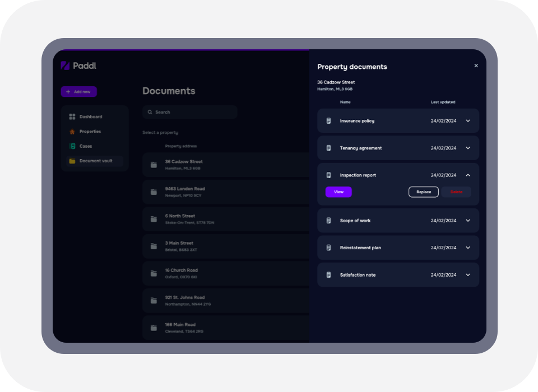
Task: Click Replace for the Inspection report
Action: tap(423, 192)
